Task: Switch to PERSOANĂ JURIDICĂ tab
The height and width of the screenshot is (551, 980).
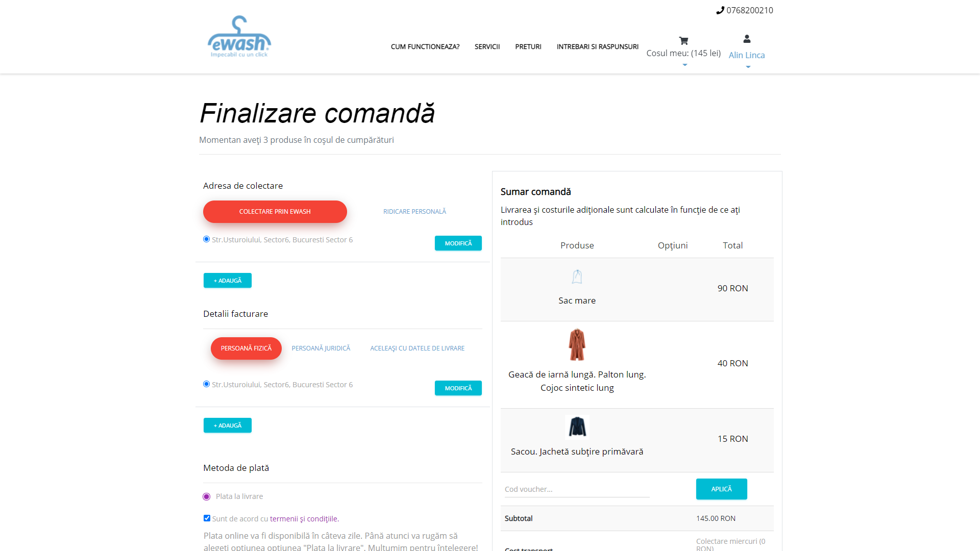Action: 321,348
